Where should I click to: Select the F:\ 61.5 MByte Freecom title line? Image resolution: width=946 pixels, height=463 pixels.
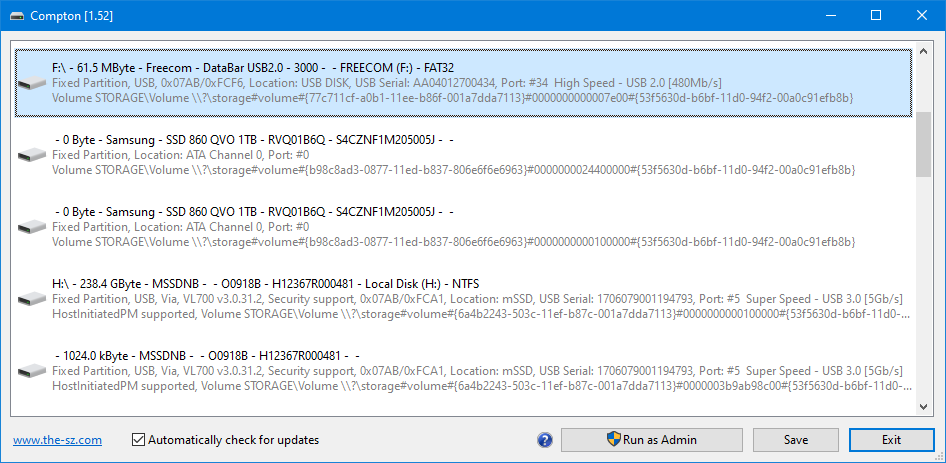pyautogui.click(x=253, y=67)
